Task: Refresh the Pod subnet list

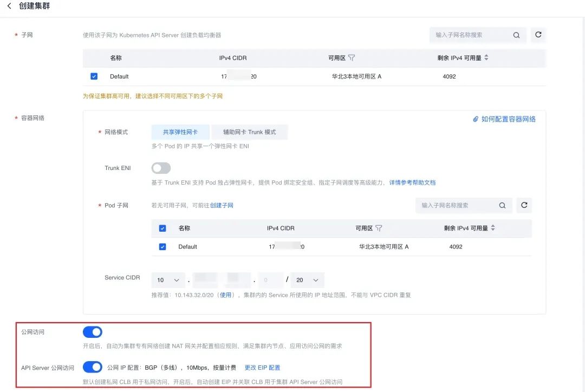Action: (x=524, y=205)
